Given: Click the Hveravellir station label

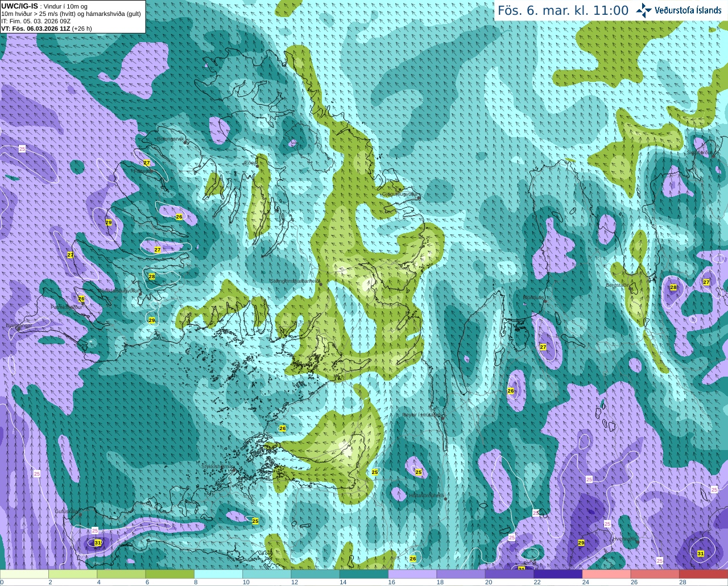Looking at the screenshot, I should [626, 539].
